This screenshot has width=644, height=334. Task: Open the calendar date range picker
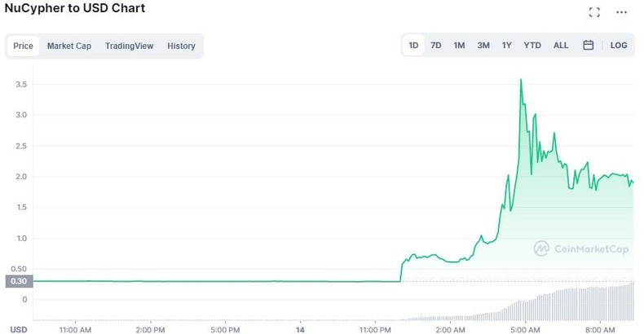pyautogui.click(x=588, y=46)
